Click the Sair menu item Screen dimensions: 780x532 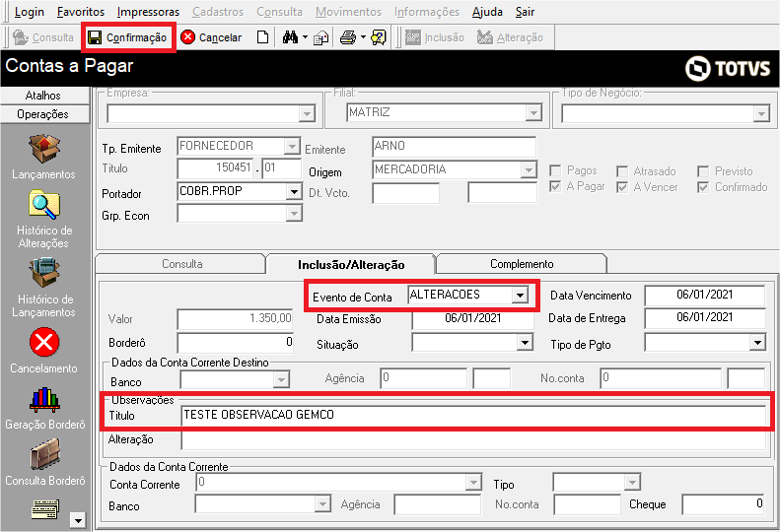pos(525,12)
